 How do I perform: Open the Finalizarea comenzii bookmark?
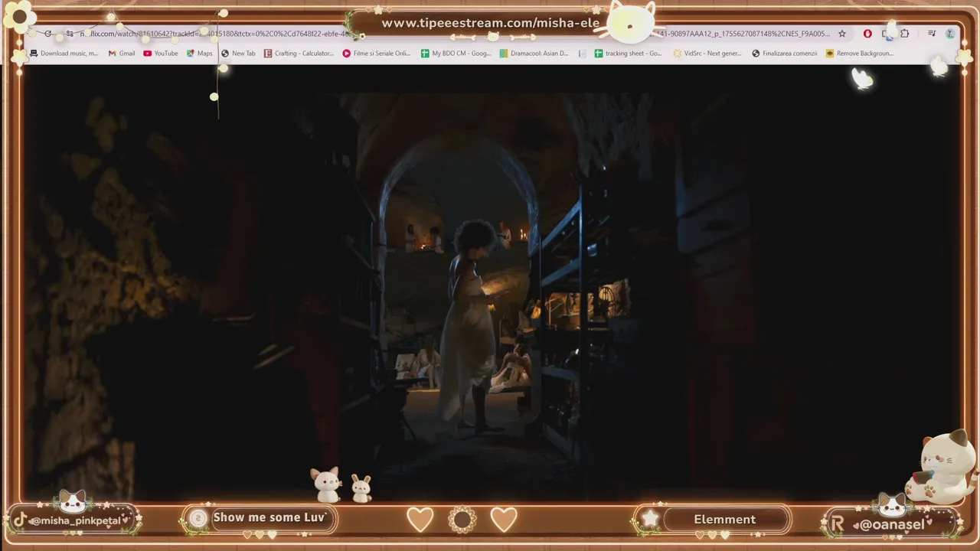(x=785, y=54)
